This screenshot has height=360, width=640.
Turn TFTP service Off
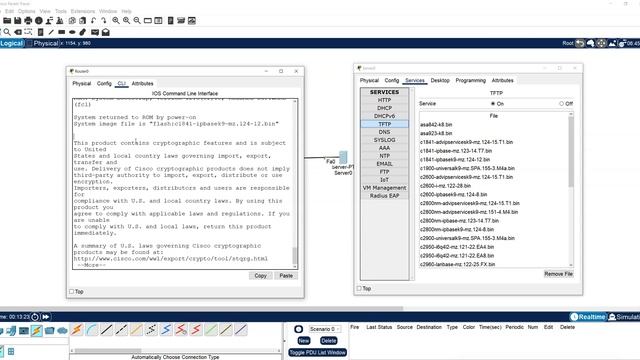click(x=562, y=104)
